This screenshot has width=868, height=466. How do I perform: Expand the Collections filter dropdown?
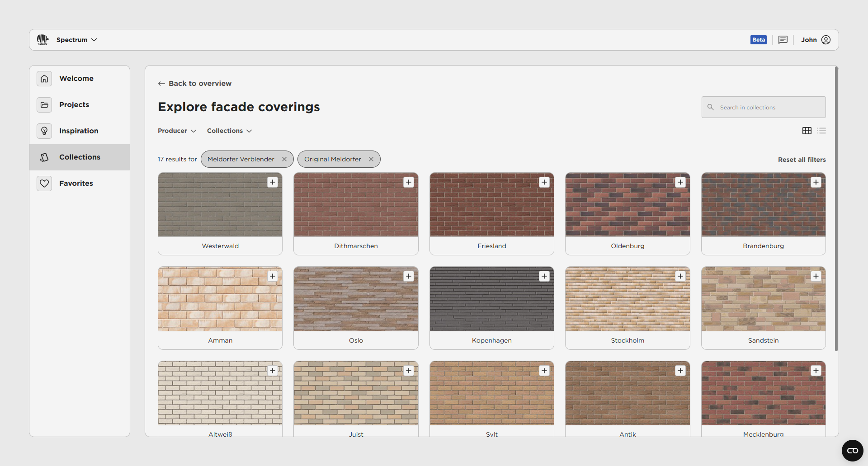click(x=229, y=131)
